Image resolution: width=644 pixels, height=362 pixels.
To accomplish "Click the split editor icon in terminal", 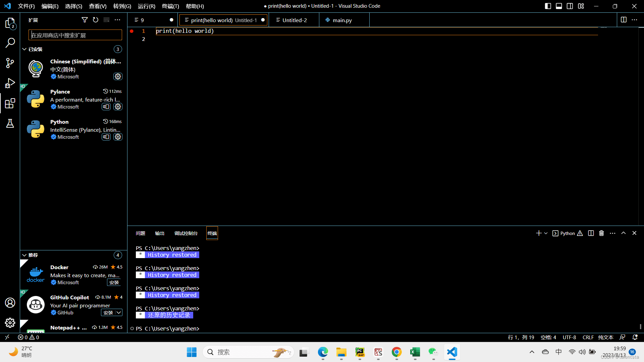I will pyautogui.click(x=590, y=233).
